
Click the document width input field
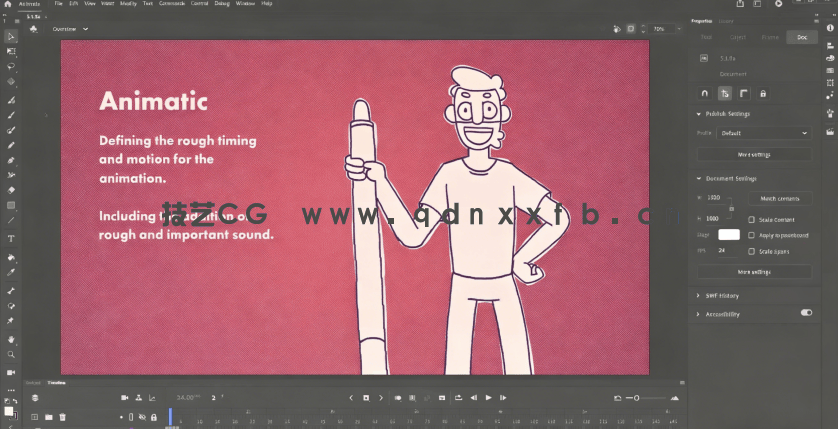(715, 198)
